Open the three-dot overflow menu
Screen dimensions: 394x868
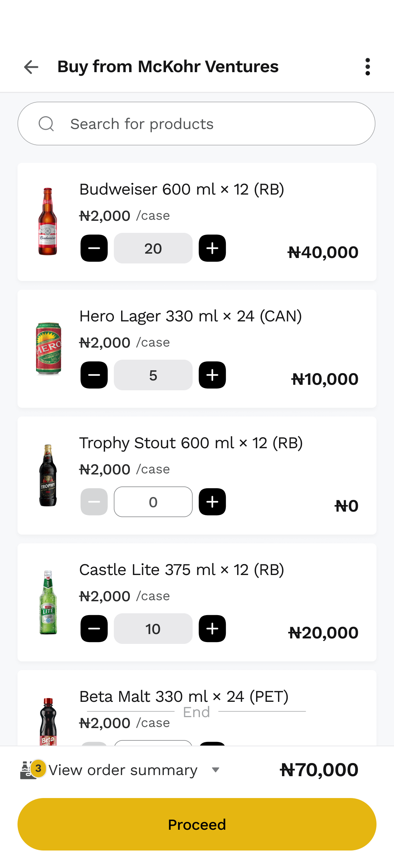(367, 67)
